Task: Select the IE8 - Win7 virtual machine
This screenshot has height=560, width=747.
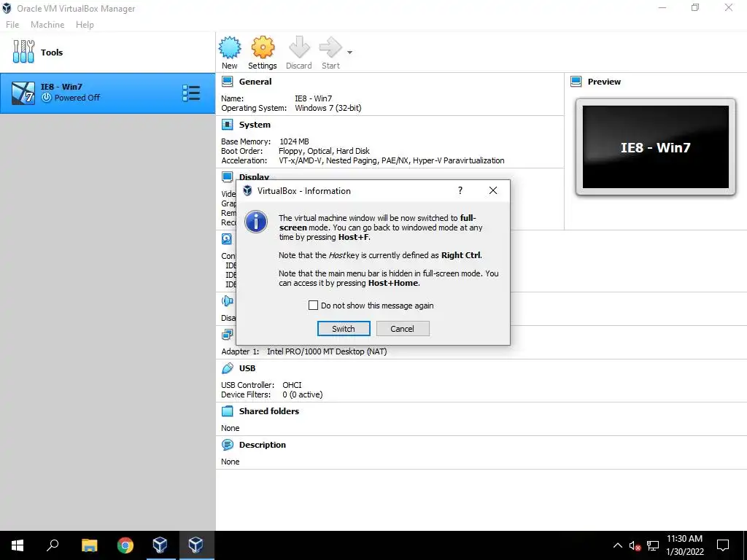Action: coord(108,93)
